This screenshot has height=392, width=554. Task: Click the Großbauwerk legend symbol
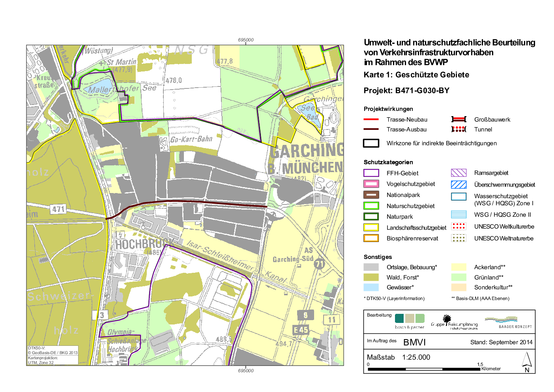[459, 119]
